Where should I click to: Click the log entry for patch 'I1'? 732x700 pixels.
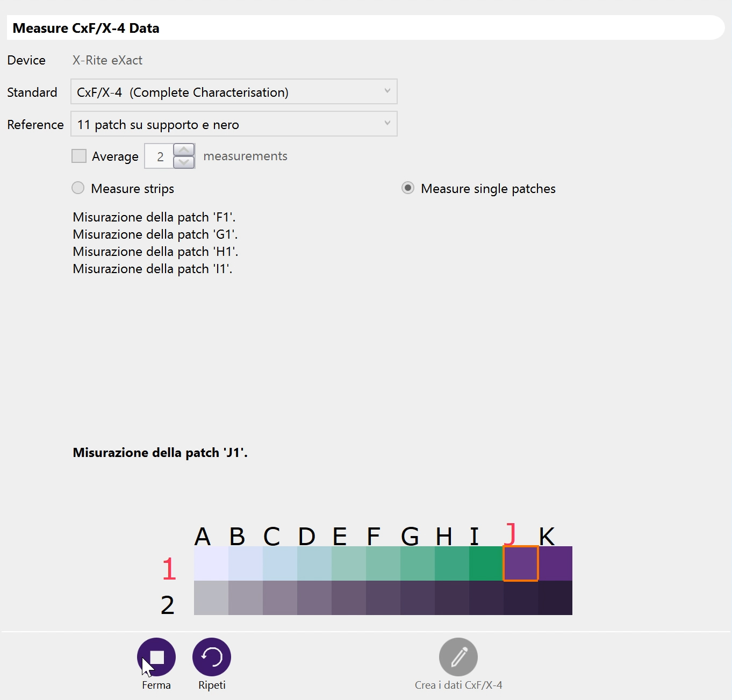[x=153, y=269]
